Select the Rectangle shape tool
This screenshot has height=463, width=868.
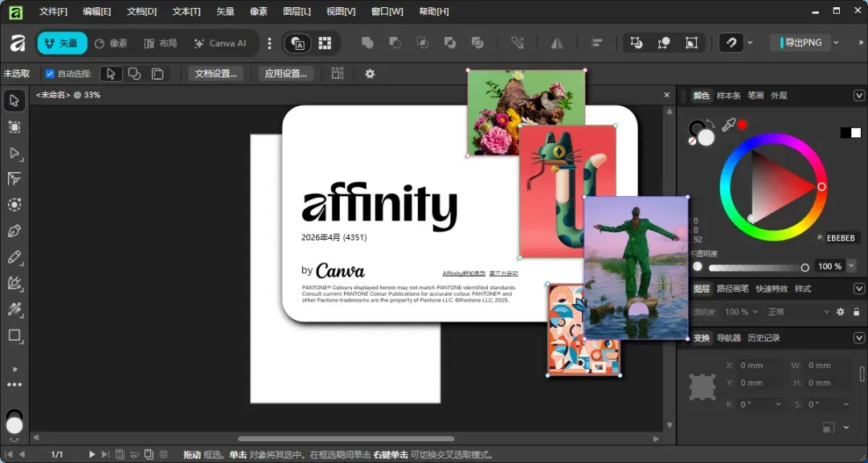tap(14, 335)
